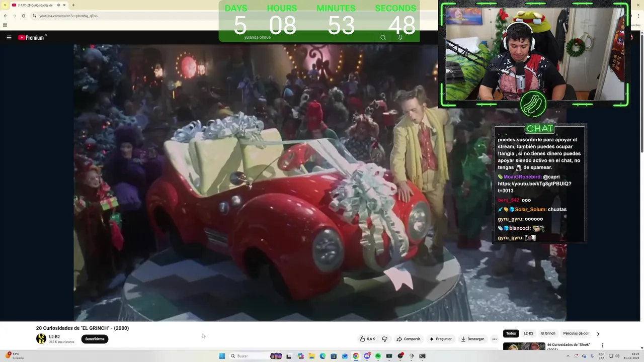The height and width of the screenshot is (362, 644).
Task: Select the El Grinch filter chip
Action: pos(548,333)
